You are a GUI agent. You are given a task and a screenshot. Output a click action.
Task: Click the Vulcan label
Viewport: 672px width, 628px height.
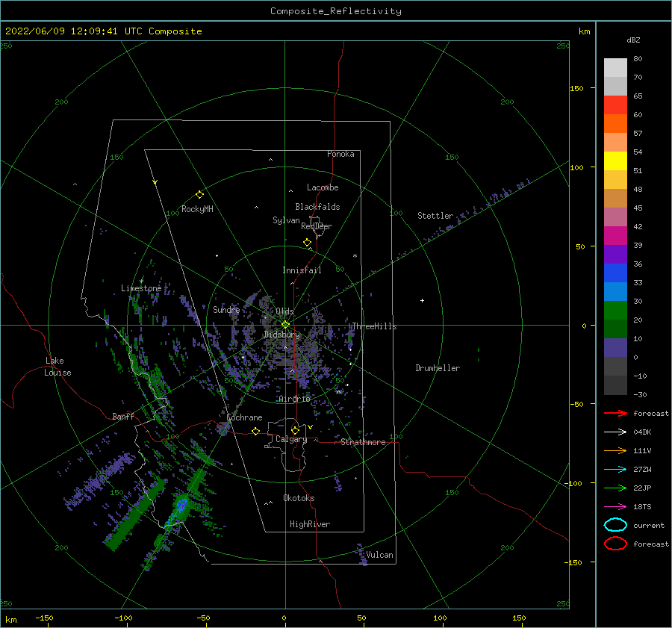(x=379, y=555)
